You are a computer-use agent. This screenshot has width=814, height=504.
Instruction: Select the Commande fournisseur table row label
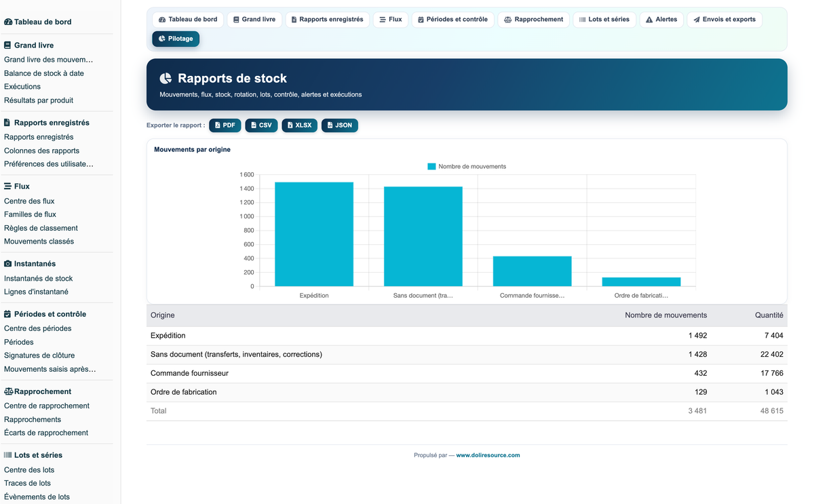coord(189,373)
